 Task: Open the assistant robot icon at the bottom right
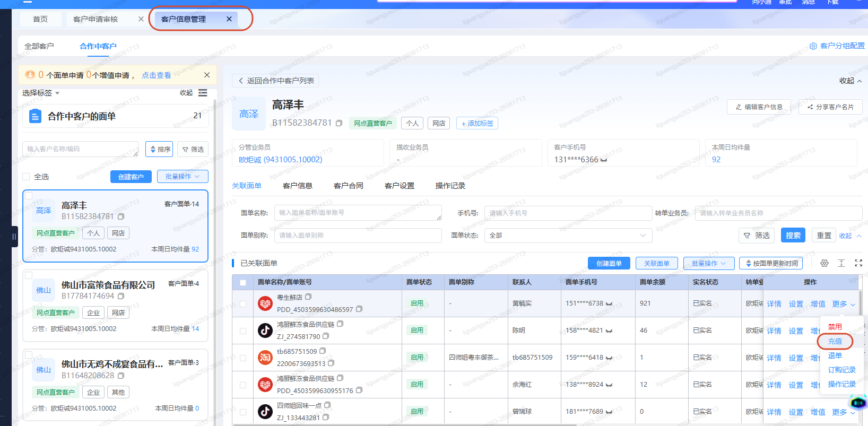click(858, 403)
